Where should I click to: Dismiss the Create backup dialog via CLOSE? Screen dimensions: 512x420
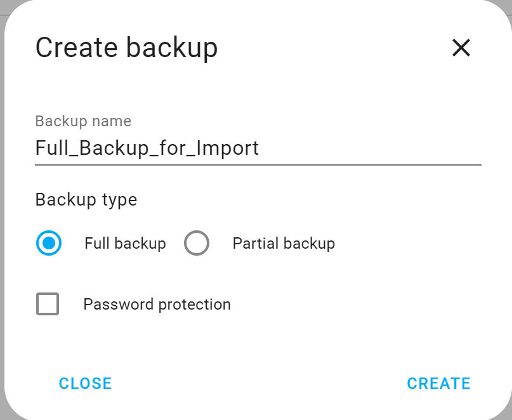[85, 383]
